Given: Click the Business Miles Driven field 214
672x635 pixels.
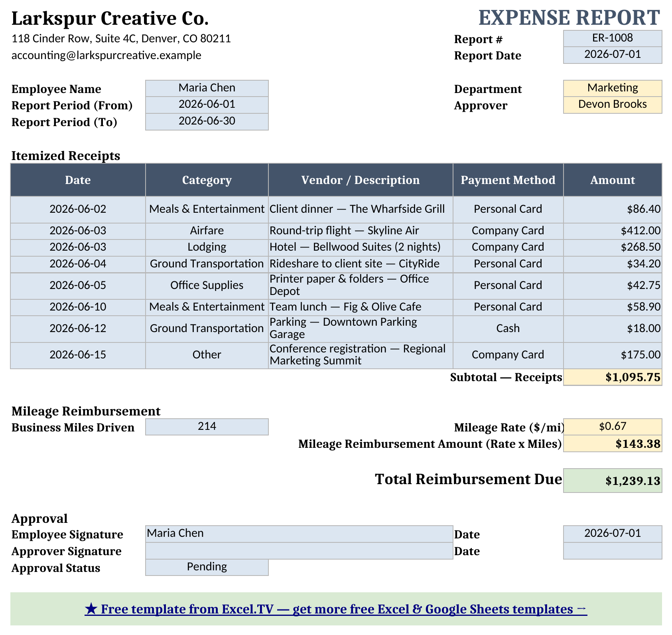Looking at the screenshot, I should [x=207, y=427].
